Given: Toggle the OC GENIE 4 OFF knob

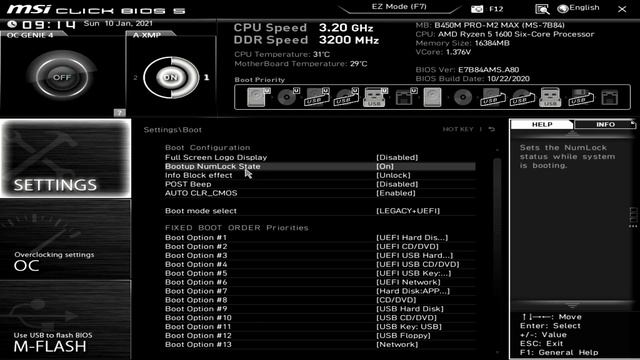Looking at the screenshot, I should [x=62, y=77].
